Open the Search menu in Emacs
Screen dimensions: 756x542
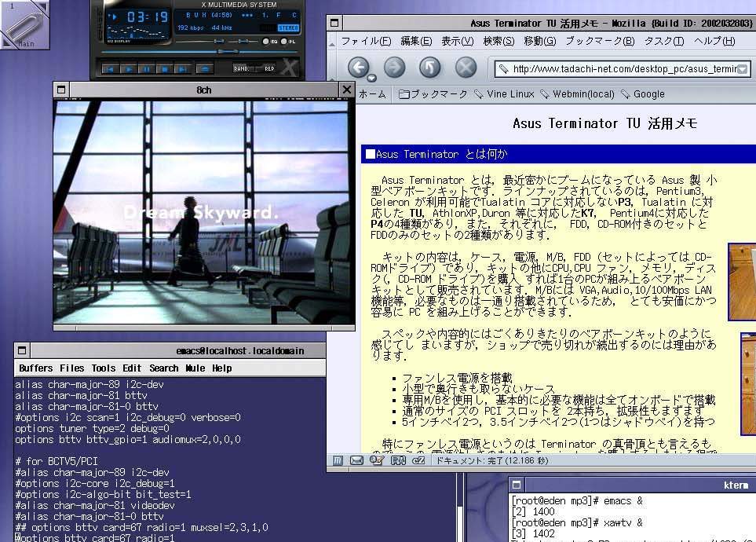pyautogui.click(x=164, y=368)
